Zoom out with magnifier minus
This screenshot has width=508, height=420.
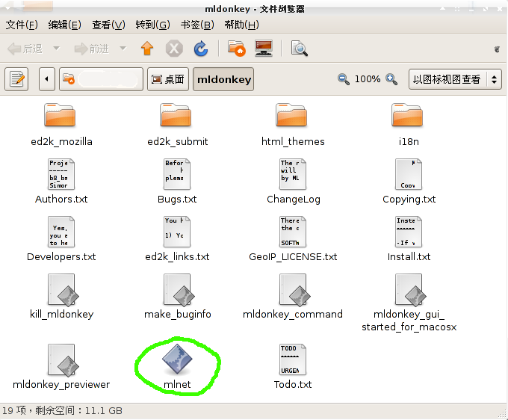(x=343, y=79)
